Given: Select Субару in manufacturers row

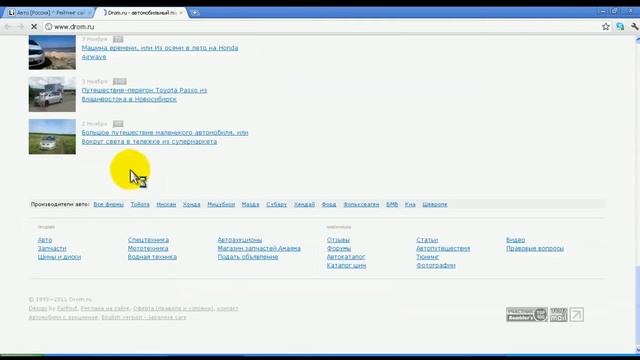Looking at the screenshot, I should pos(277,204).
